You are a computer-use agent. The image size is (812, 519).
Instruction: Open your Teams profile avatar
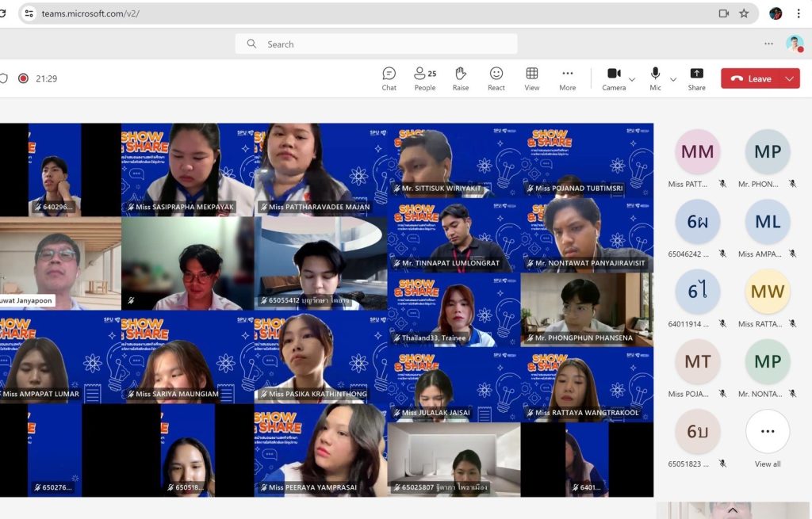click(795, 44)
